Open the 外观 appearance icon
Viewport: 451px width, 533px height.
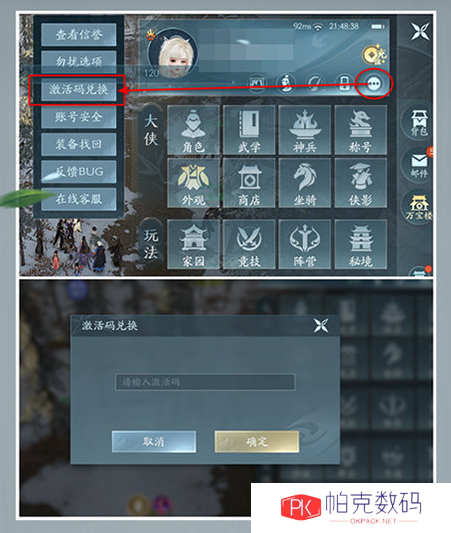click(x=193, y=183)
